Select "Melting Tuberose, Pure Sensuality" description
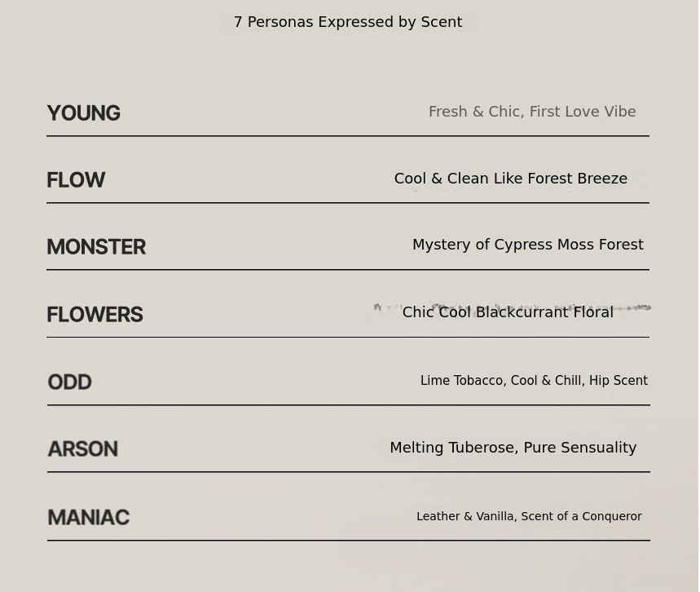Screen dimensions: 700x592 tap(513, 448)
